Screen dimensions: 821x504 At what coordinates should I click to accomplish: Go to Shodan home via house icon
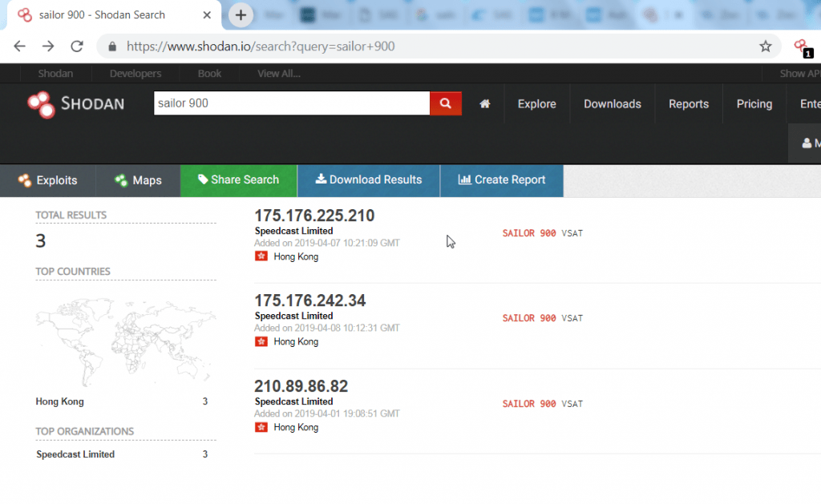[485, 103]
